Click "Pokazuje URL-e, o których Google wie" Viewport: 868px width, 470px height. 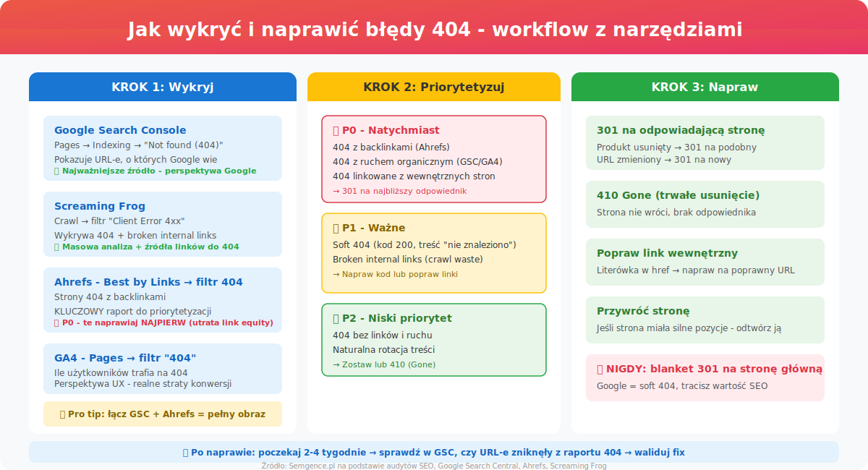pyautogui.click(x=135, y=159)
